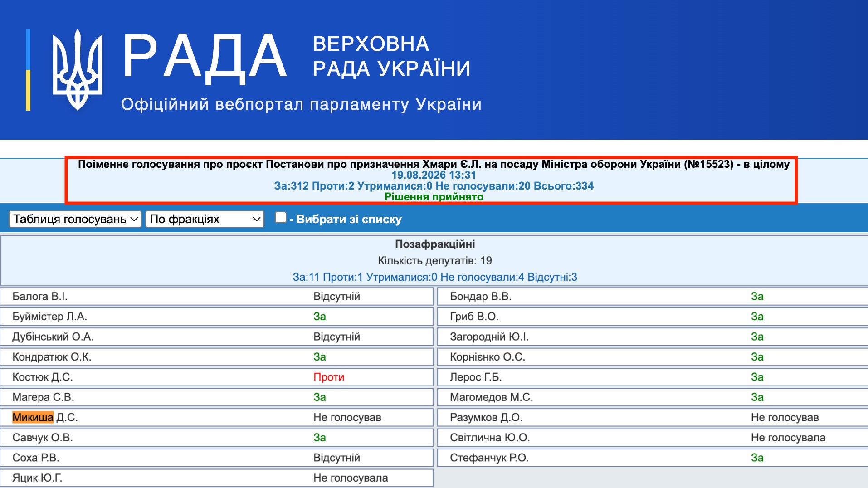The width and height of the screenshot is (868, 488).
Task: Select the Дубінський О.А. name
Action: pyautogui.click(x=53, y=337)
